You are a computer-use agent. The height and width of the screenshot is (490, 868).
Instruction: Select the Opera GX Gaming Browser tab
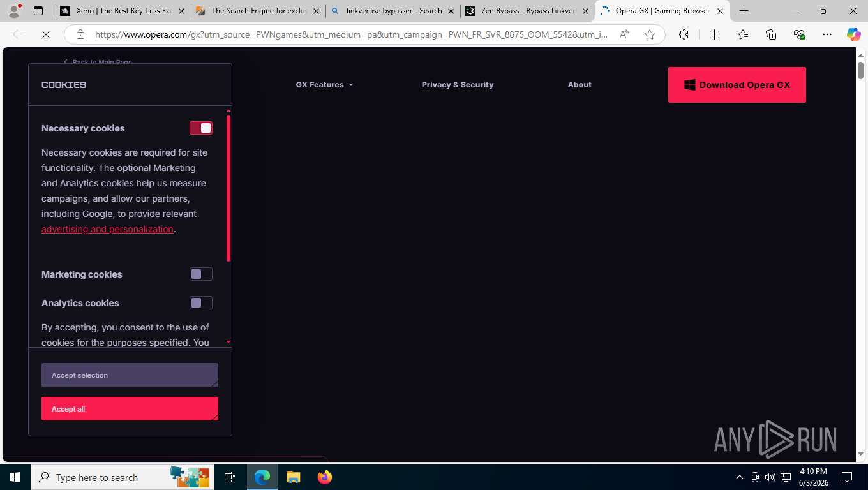662,11
